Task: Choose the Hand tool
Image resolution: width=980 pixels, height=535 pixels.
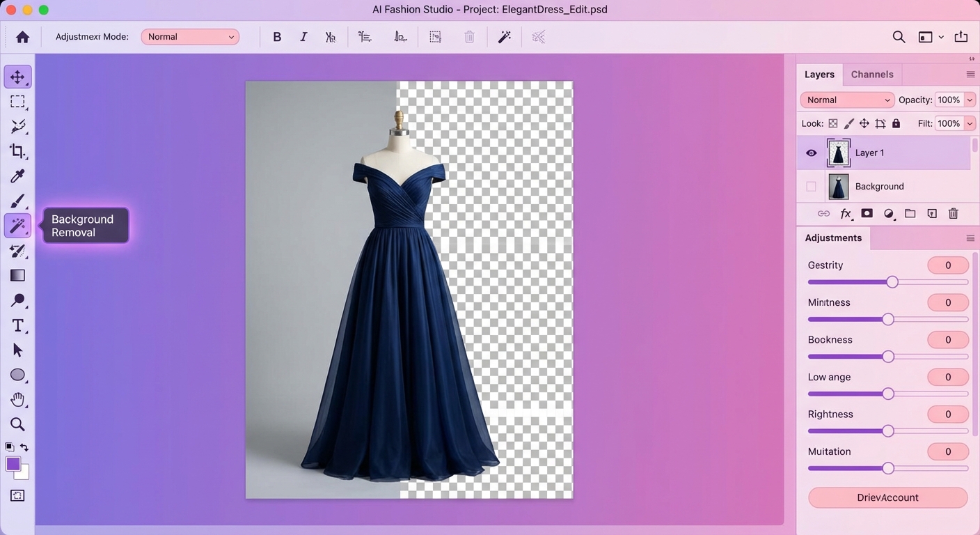Action: pyautogui.click(x=17, y=400)
